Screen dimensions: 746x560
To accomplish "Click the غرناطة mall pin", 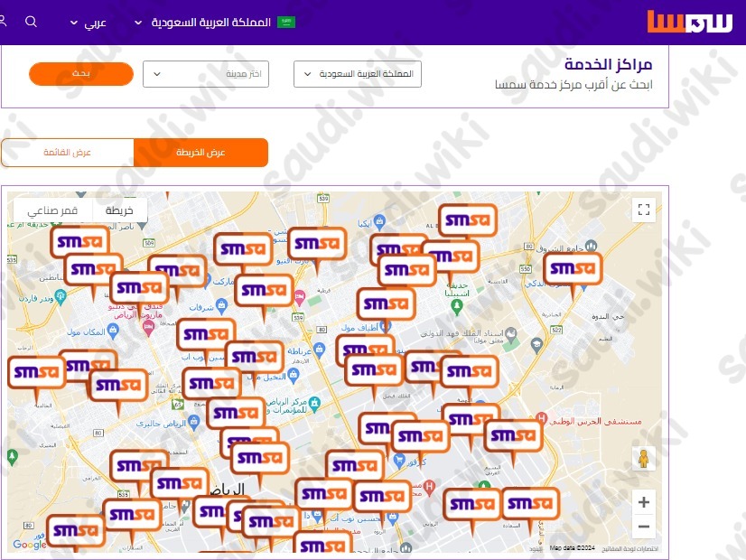I will [319, 350].
